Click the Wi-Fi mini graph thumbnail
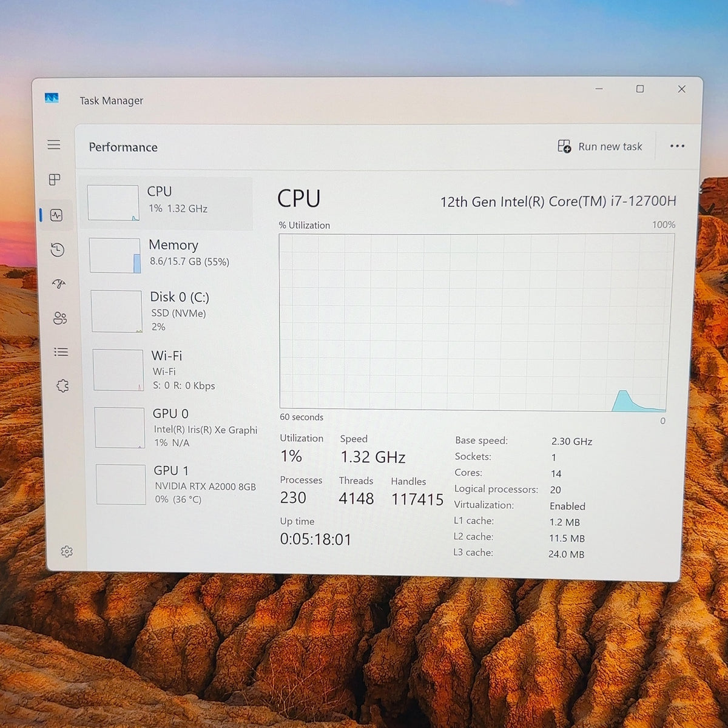This screenshot has height=728, width=728. coord(118,370)
